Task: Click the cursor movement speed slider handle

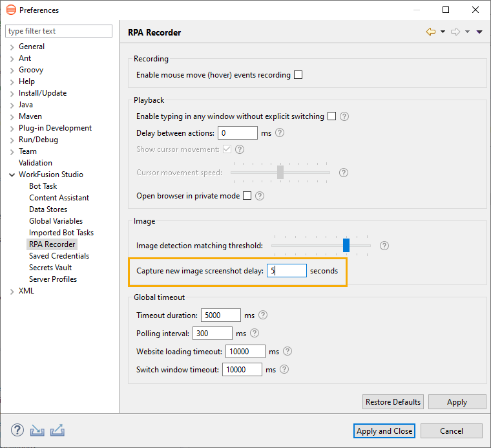Action: coord(280,173)
